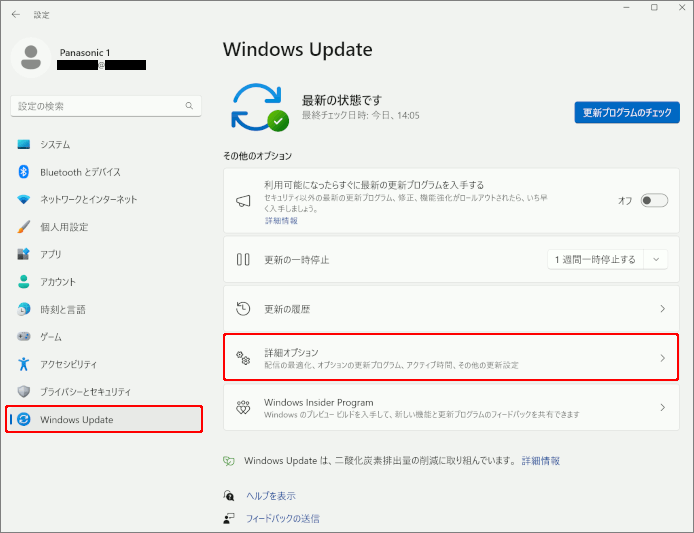Click the Windows Update sidebar sync icon
Screen dimensions: 694x533
coord(23,419)
